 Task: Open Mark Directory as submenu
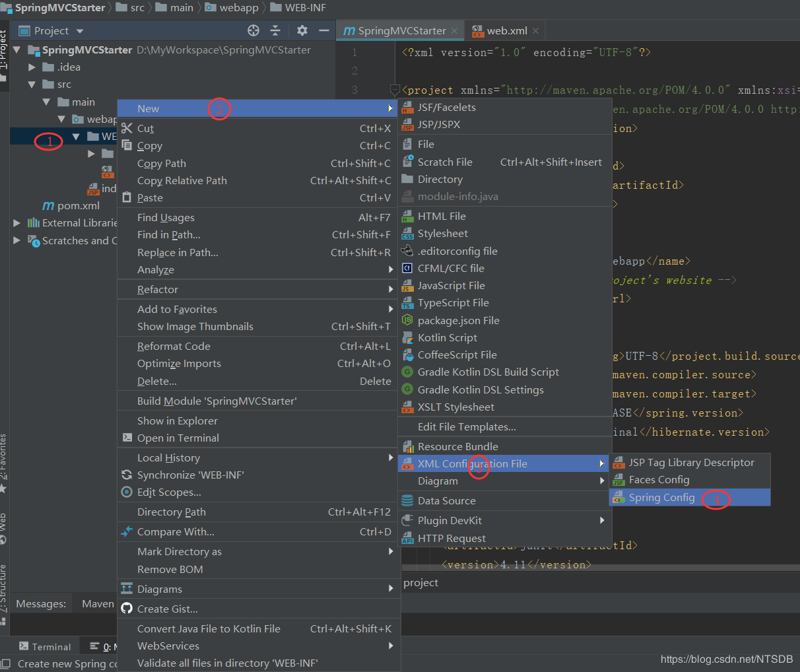(258, 551)
